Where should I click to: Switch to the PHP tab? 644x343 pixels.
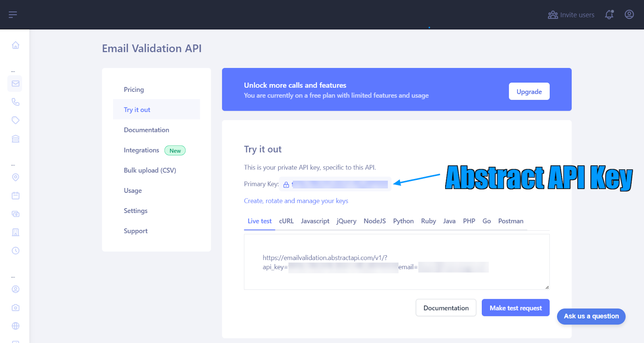(x=469, y=221)
